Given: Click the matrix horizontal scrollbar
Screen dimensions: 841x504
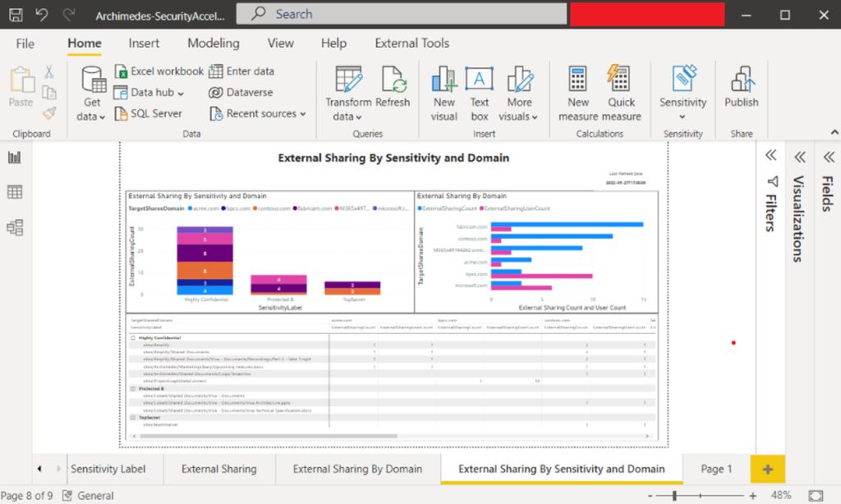Looking at the screenshot, I should coord(269,436).
